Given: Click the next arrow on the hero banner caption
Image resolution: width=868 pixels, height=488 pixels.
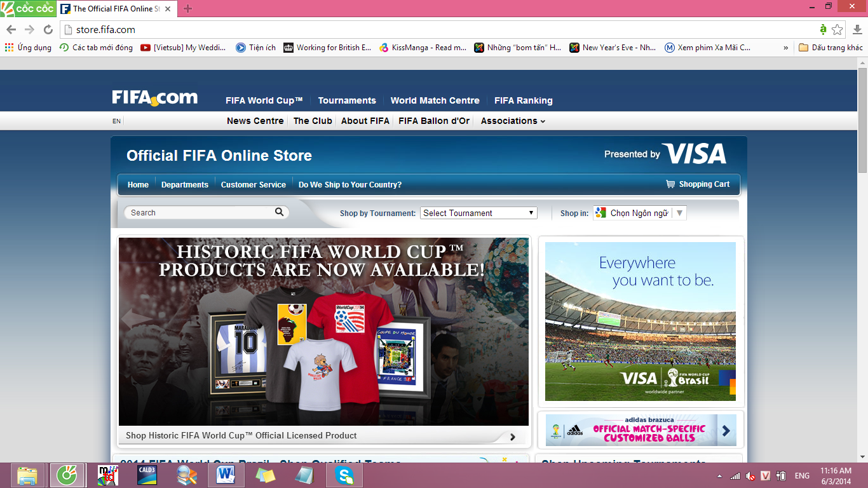Looking at the screenshot, I should pyautogui.click(x=513, y=437).
